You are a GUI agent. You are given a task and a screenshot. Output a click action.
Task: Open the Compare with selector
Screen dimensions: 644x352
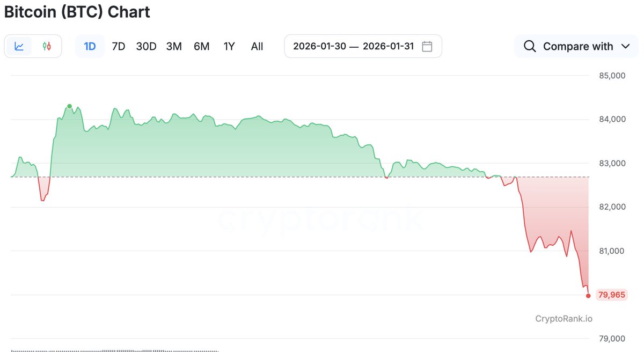[577, 46]
